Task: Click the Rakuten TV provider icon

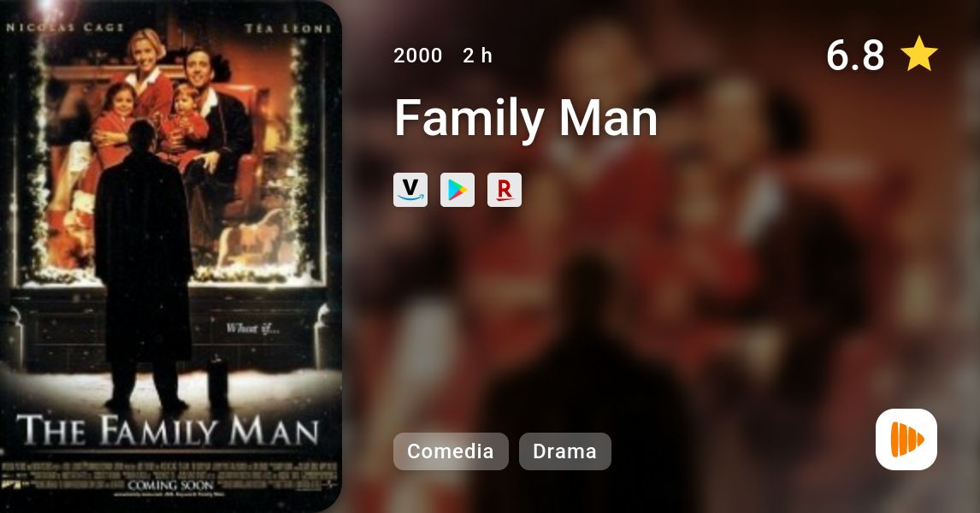Action: 505,190
